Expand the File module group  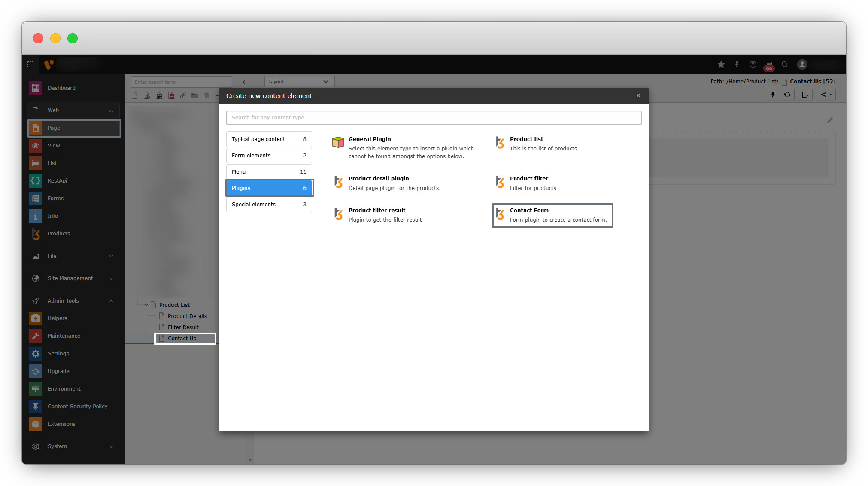[x=111, y=256]
